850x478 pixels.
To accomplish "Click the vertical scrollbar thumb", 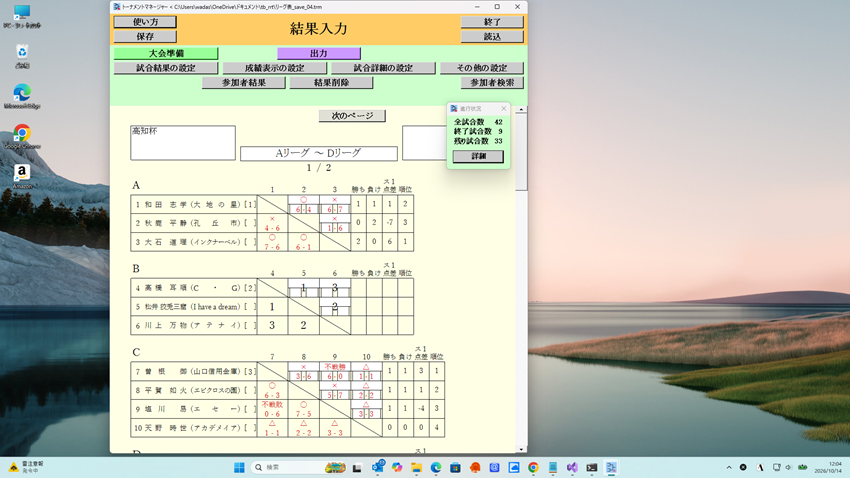I will (521, 152).
